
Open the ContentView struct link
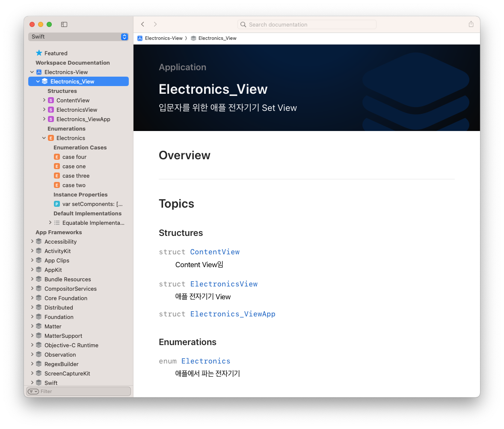point(215,252)
